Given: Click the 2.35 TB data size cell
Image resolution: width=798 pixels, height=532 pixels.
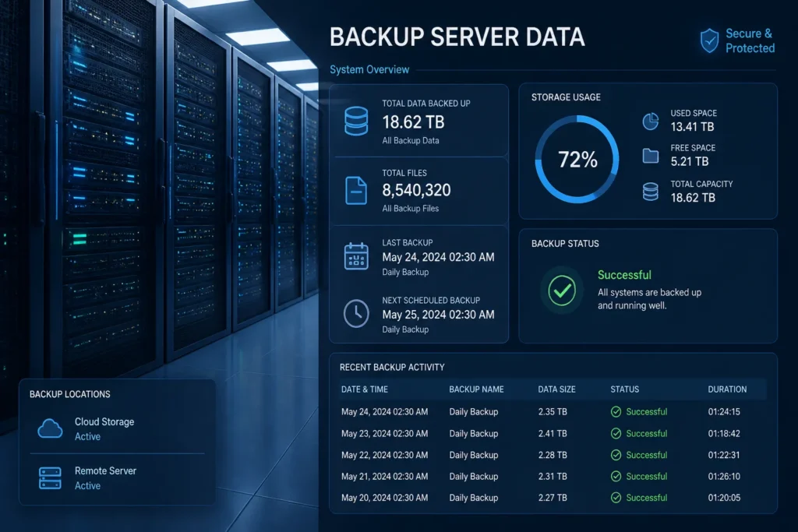Looking at the screenshot, I should click(553, 411).
